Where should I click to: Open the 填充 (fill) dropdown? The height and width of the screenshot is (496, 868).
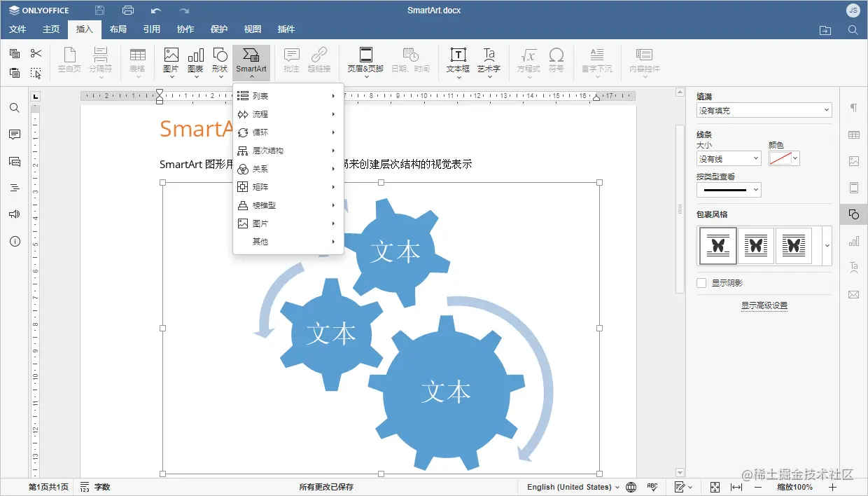click(x=763, y=110)
